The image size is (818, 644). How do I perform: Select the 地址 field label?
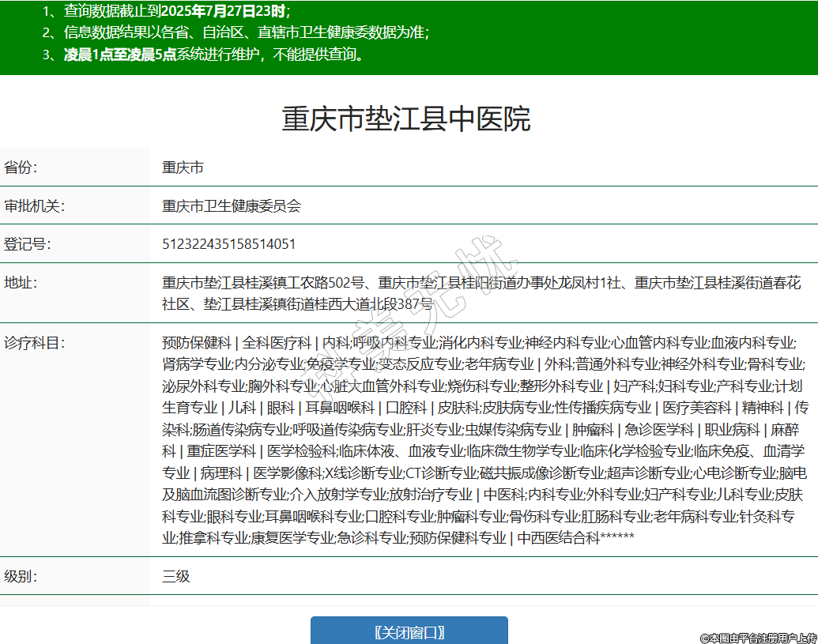click(21, 283)
